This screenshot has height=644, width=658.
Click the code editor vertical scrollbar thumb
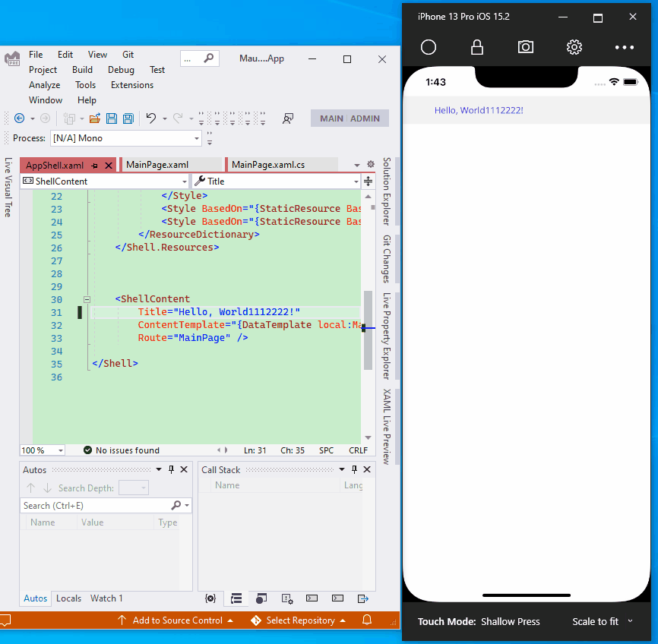pyautogui.click(x=368, y=330)
